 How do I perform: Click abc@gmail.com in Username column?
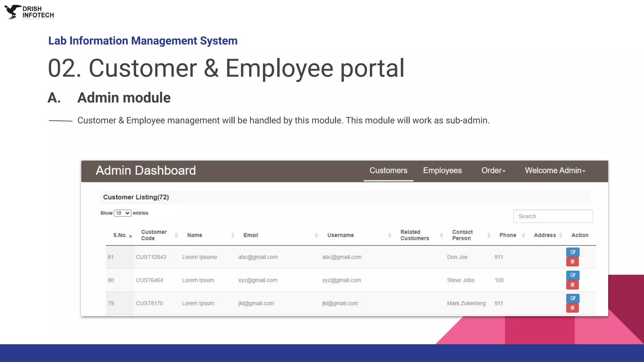[x=342, y=257]
